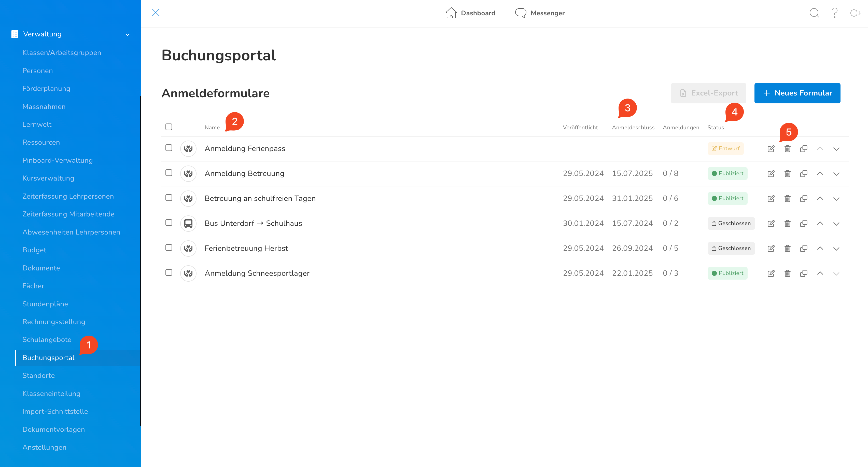Click the bus icon for Bus Unterdorf
This screenshot has height=467, width=868.
click(188, 223)
